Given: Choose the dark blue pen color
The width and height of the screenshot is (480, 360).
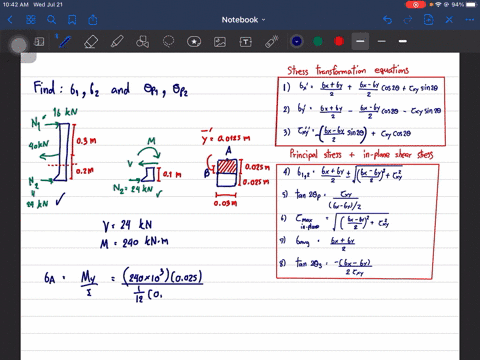Looking at the screenshot, I should tap(297, 41).
